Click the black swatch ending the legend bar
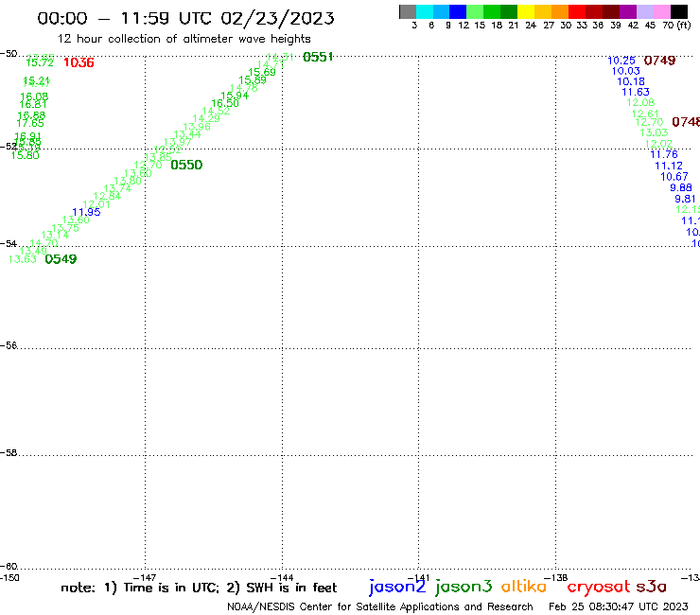 [678, 11]
